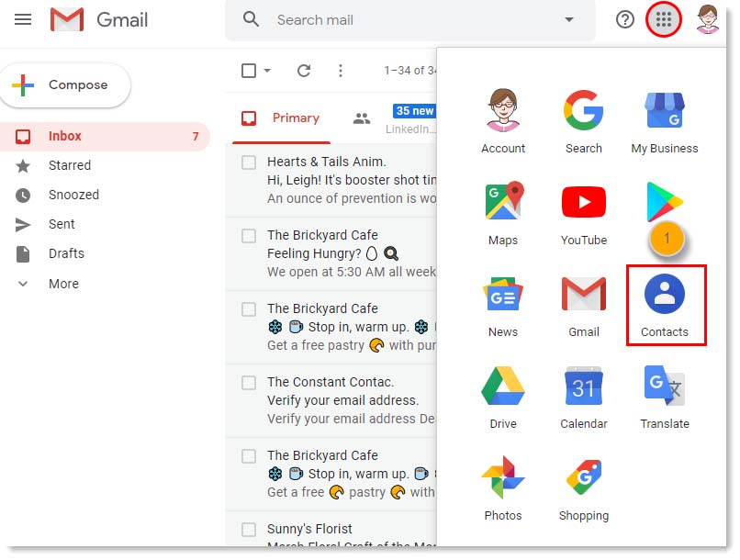Open Google Calendar app
This screenshot has height=560, width=740.
584,397
